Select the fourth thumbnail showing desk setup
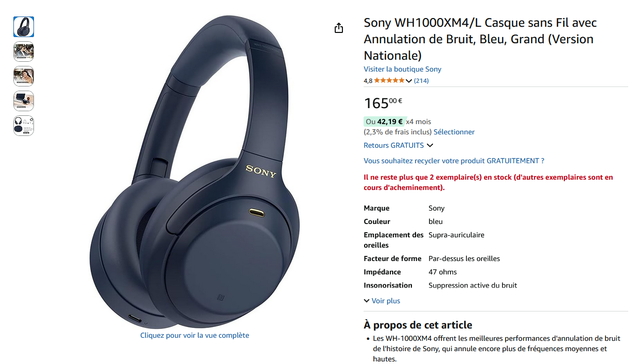 [24, 101]
